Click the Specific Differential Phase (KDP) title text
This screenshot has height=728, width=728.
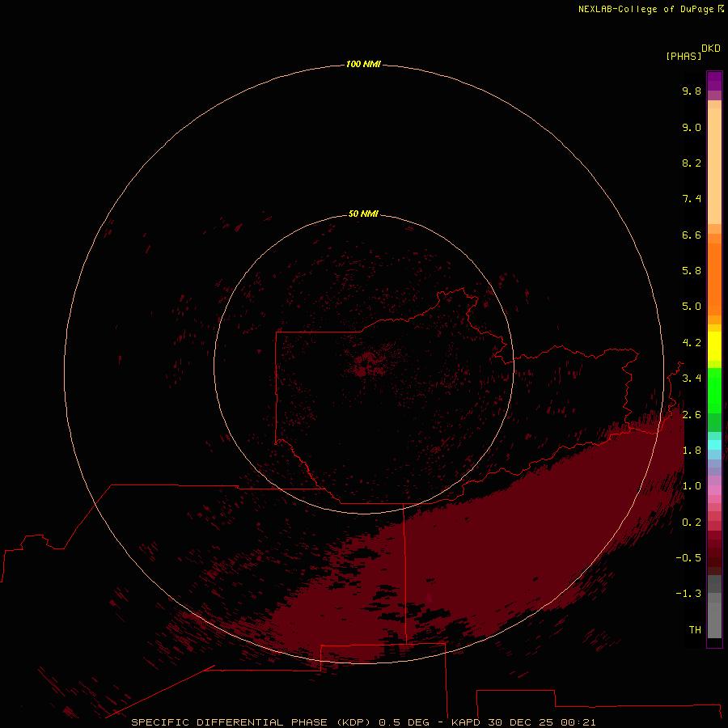click(251, 722)
